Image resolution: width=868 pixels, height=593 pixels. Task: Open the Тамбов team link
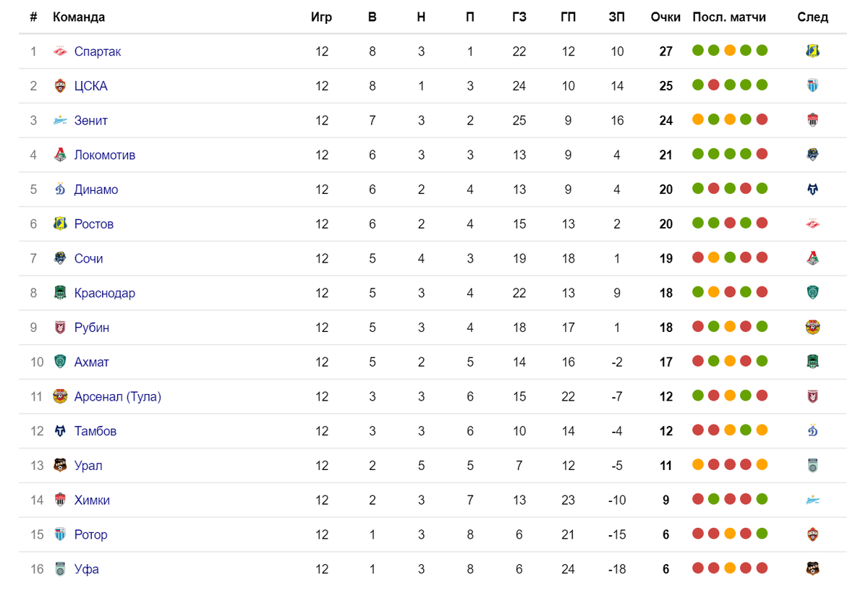[95, 431]
